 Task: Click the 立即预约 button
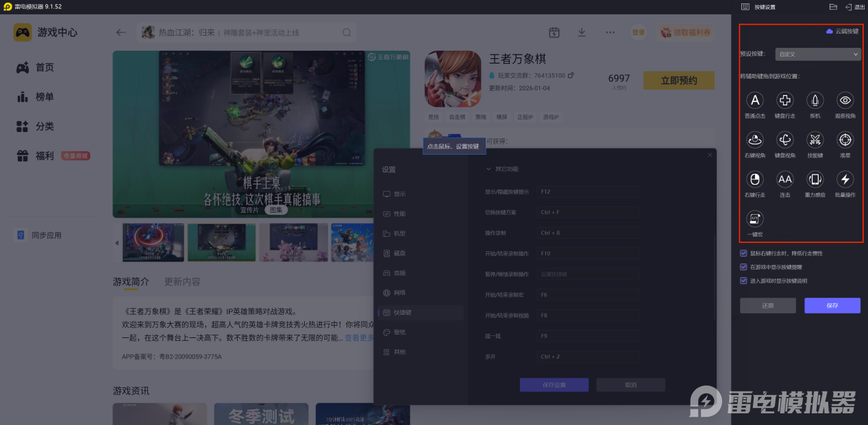coord(678,81)
